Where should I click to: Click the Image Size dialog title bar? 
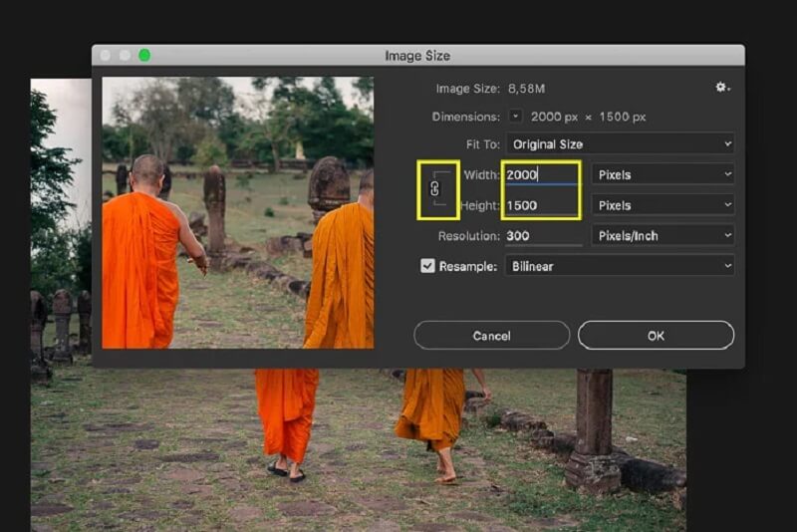click(417, 56)
